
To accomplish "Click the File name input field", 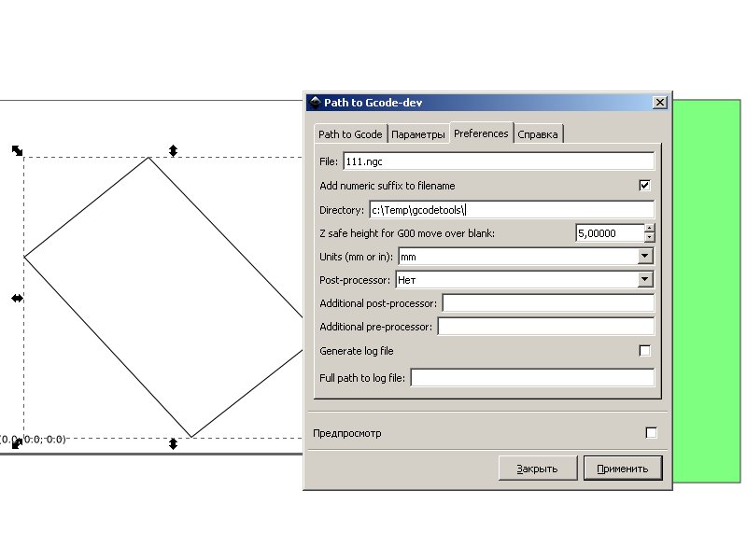I will pos(499,161).
